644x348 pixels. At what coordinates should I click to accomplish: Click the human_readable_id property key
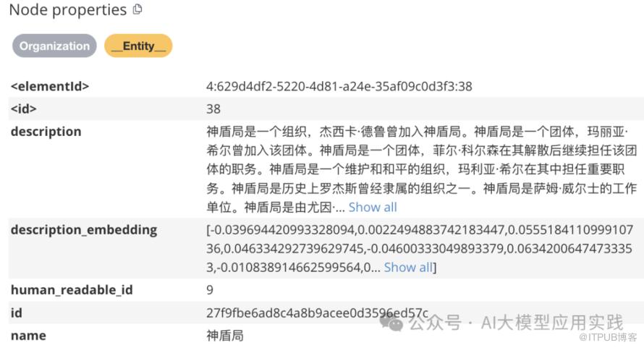coord(72,290)
